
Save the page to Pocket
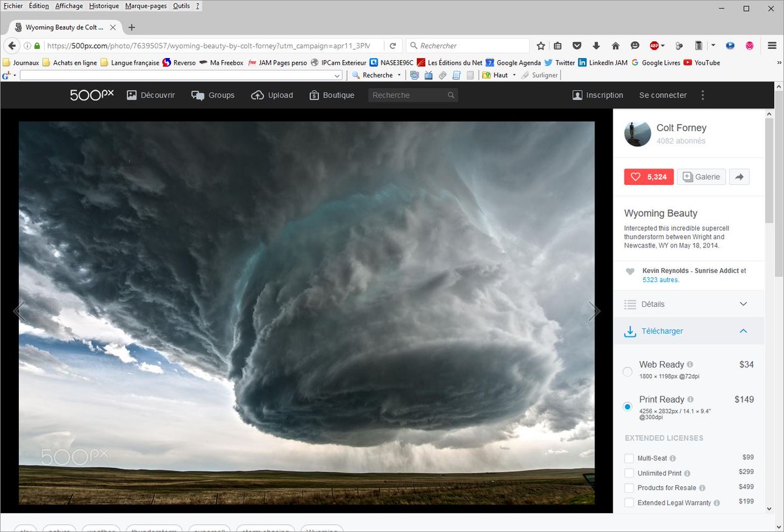pos(577,46)
